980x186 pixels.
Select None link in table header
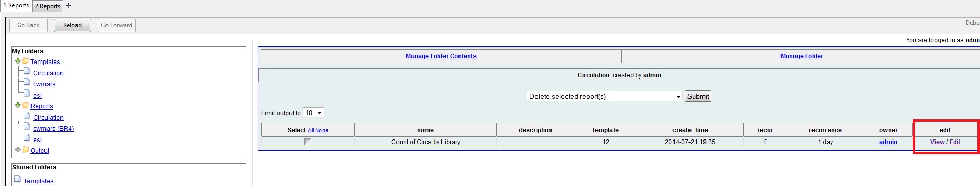[321, 131]
